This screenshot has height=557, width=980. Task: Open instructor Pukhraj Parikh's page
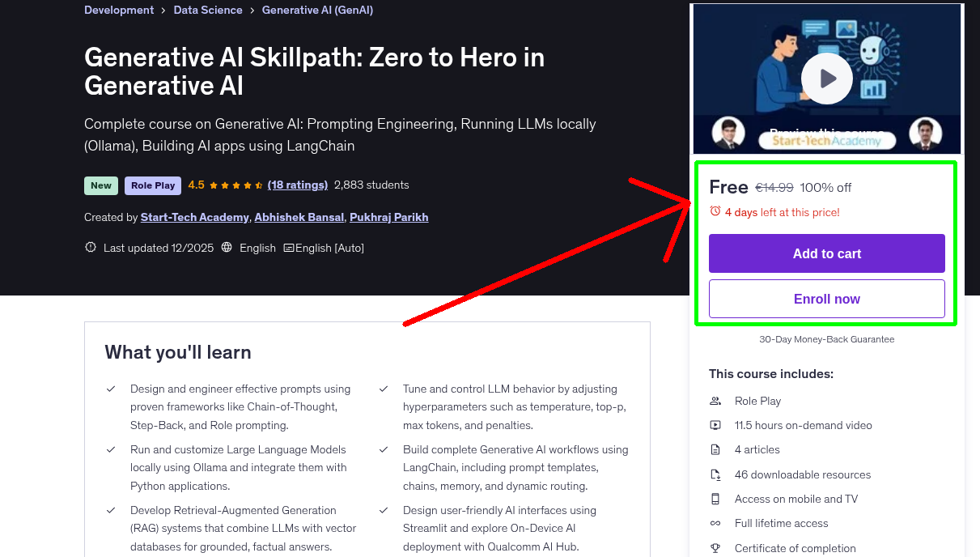pos(388,217)
